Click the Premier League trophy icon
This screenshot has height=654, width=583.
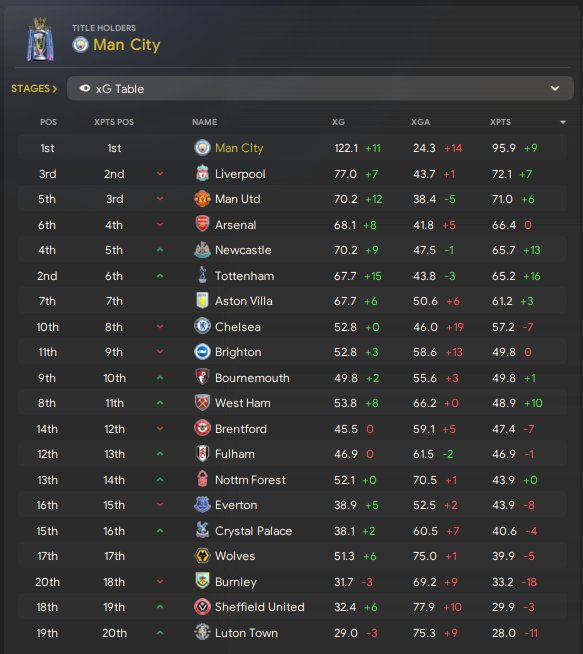coord(40,40)
